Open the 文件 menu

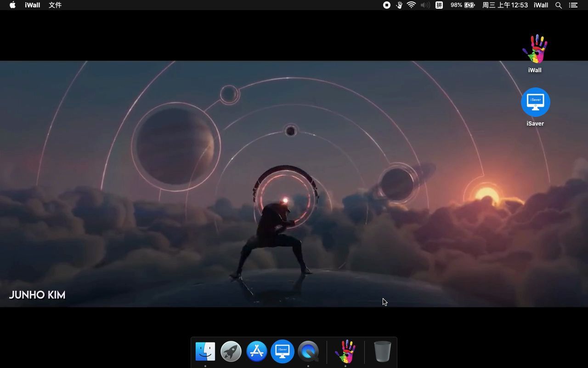pyautogui.click(x=55, y=5)
